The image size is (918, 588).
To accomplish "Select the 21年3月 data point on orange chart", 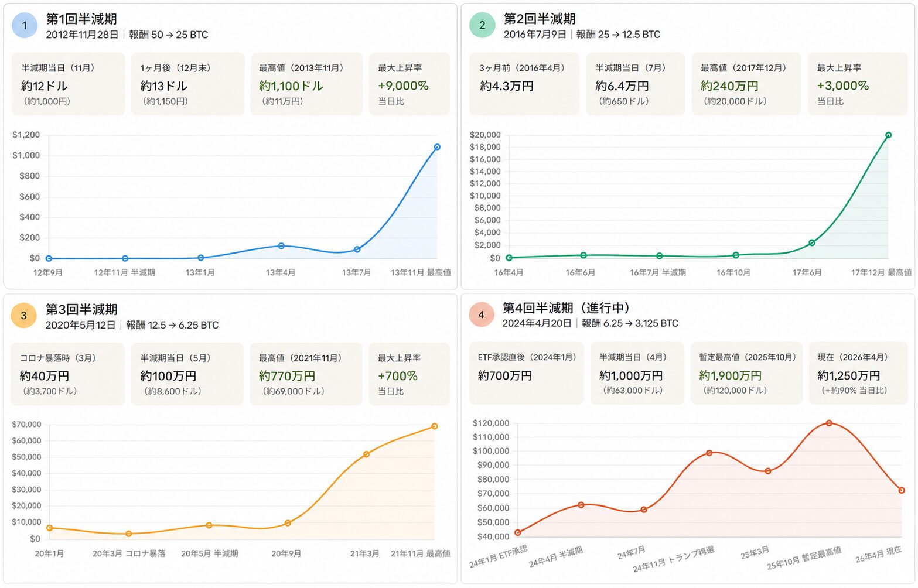I will click(x=366, y=454).
